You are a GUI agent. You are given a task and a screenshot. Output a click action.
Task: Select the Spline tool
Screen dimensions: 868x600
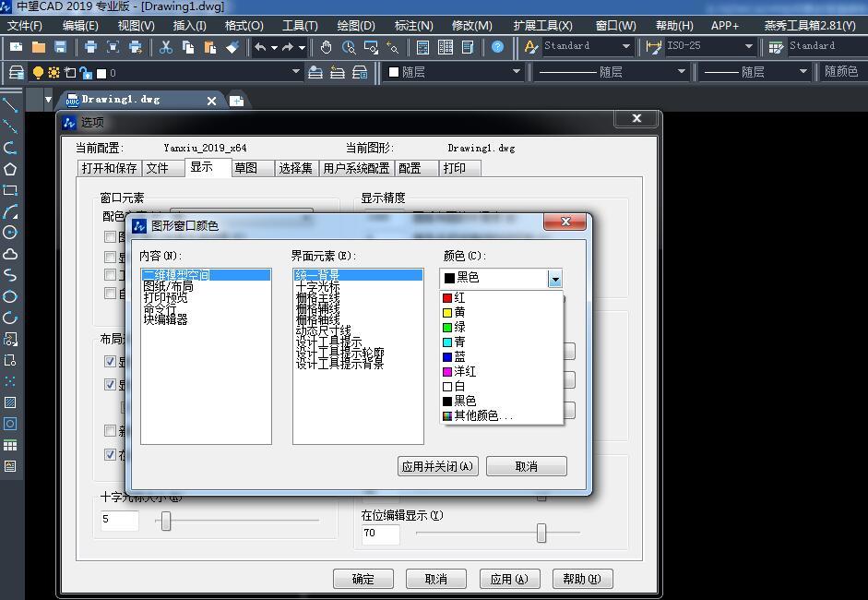pyautogui.click(x=10, y=275)
